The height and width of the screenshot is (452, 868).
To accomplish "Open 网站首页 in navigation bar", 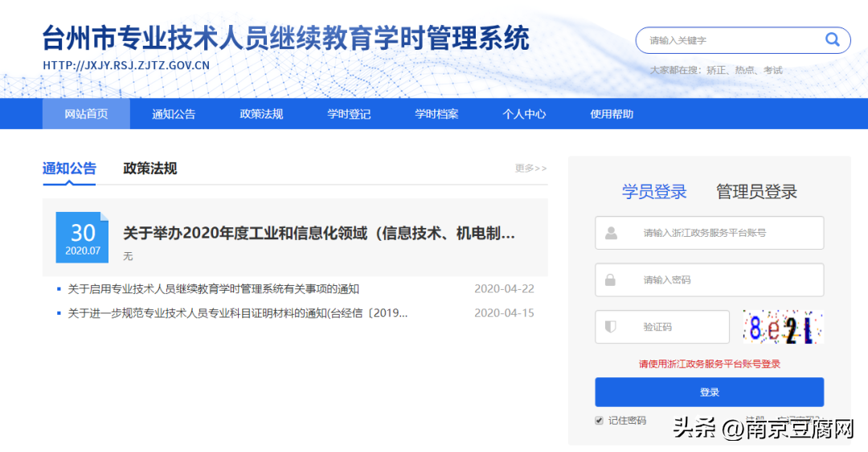I will click(86, 114).
